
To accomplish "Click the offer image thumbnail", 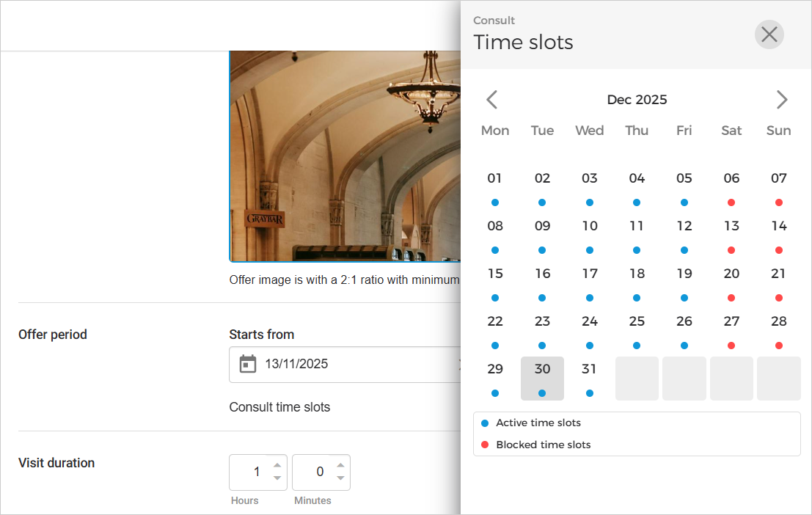I will [x=345, y=156].
